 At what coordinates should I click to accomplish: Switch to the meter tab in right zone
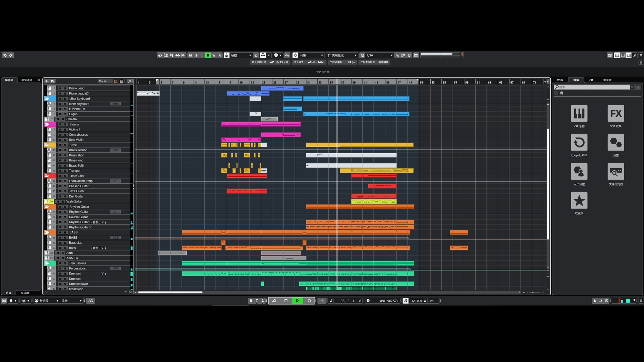coord(607,80)
